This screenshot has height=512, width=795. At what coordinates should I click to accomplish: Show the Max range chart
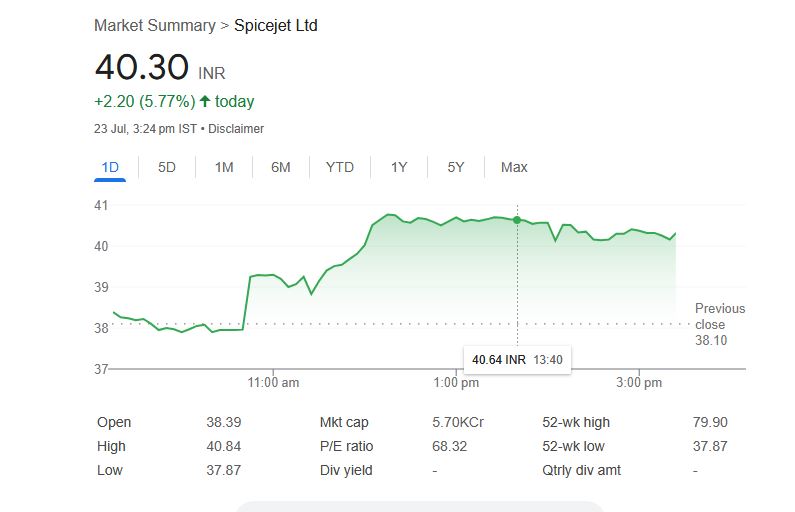click(x=514, y=167)
